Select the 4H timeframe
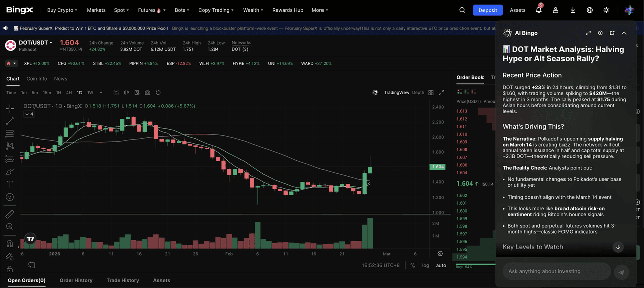The width and height of the screenshot is (644, 288). coord(69,93)
